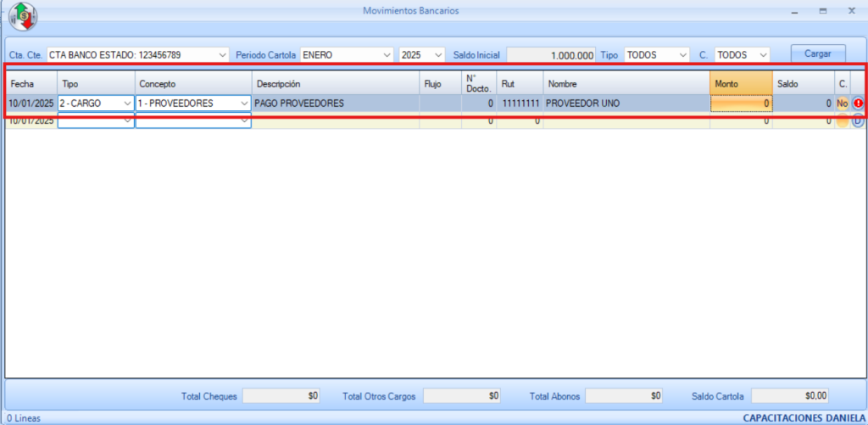The height and width of the screenshot is (425, 868).
Task: Toggle the blank orange C. indicator in second row
Action: pyautogui.click(x=842, y=121)
